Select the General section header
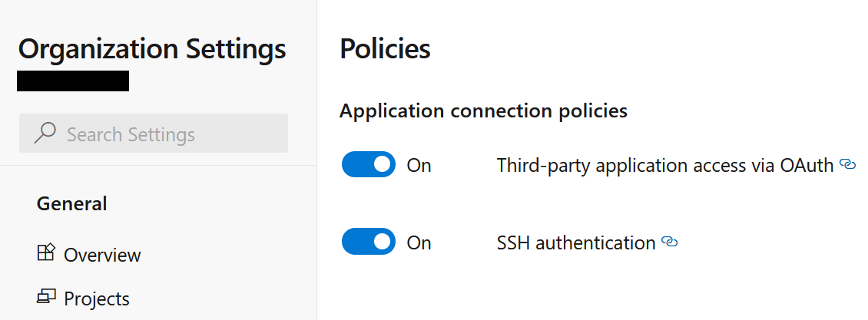This screenshot has height=320, width=868. [72, 203]
